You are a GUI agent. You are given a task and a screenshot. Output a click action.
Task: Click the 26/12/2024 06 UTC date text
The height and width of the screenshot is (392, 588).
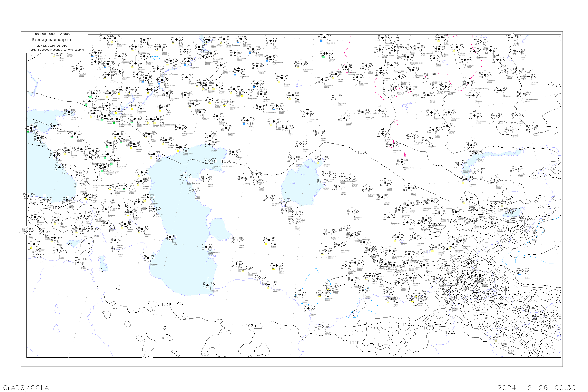52,46
